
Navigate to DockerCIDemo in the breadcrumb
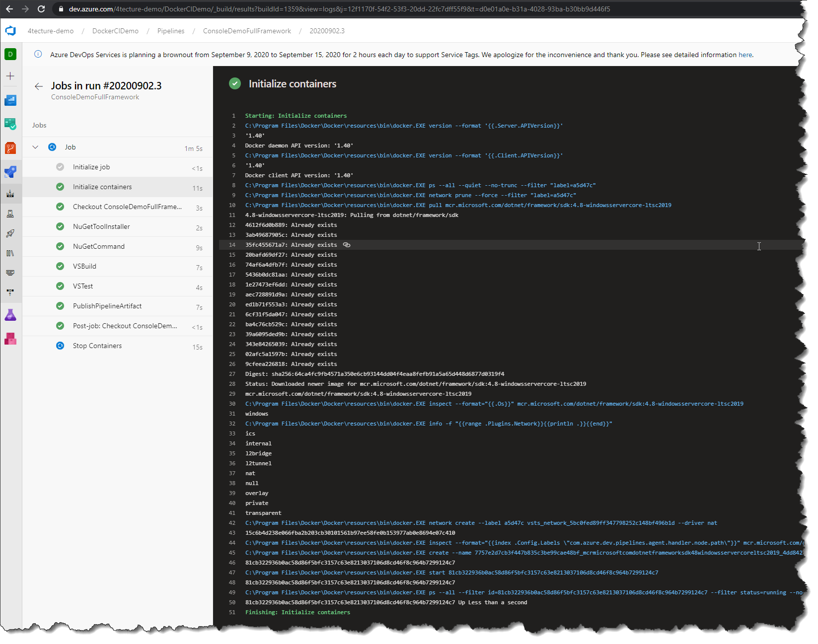tap(115, 31)
